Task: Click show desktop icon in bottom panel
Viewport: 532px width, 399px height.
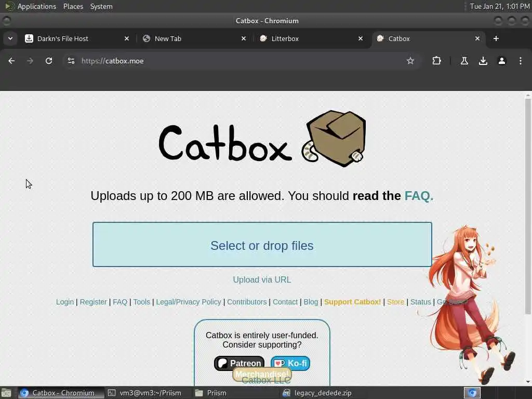Action: click(x=6, y=393)
